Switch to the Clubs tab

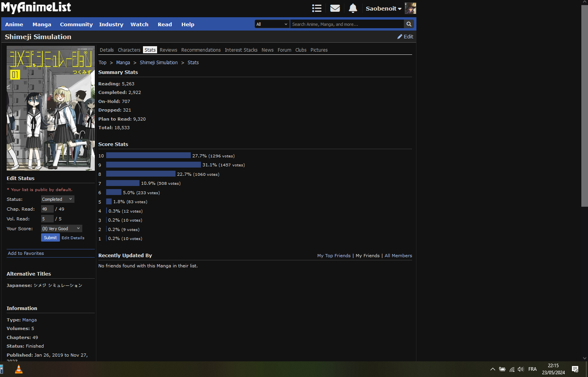(301, 50)
